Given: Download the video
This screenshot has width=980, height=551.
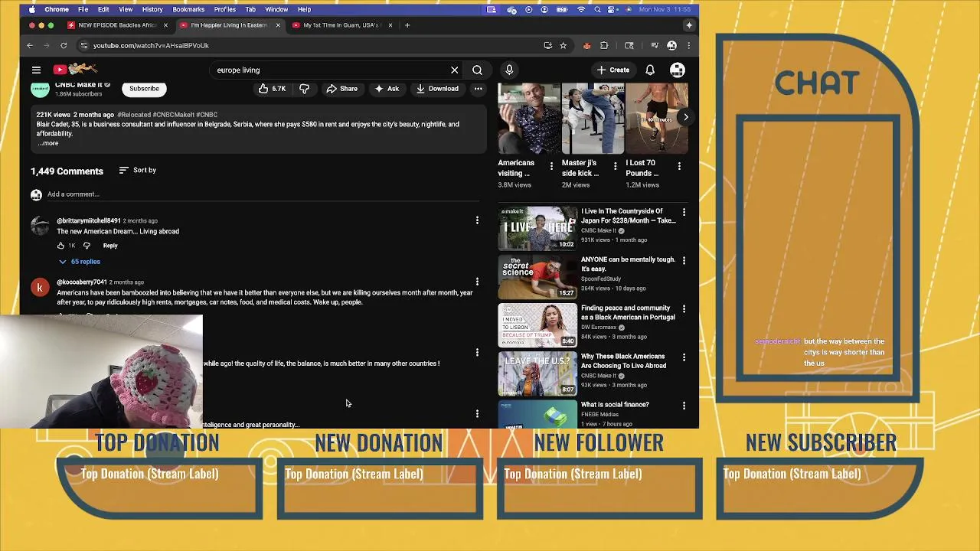Looking at the screenshot, I should pyautogui.click(x=437, y=89).
